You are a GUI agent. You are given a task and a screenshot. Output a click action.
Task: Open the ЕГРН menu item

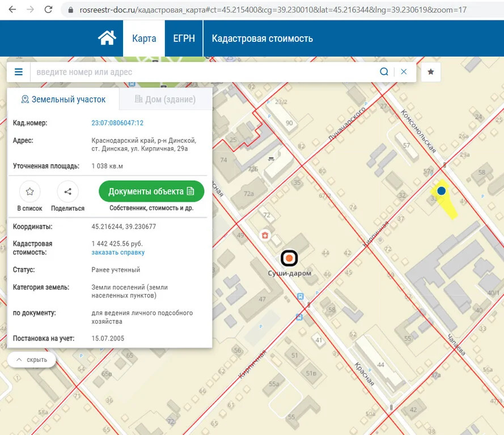(x=184, y=39)
